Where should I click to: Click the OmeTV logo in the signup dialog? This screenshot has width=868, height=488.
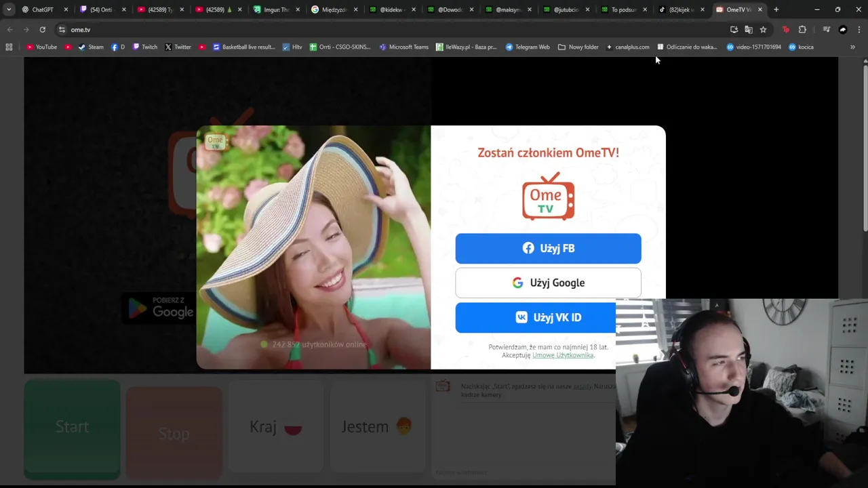click(x=548, y=196)
